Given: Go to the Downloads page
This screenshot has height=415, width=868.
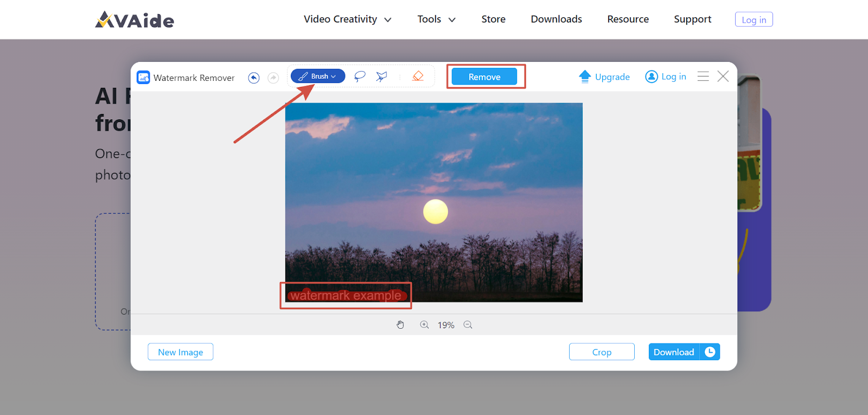Looking at the screenshot, I should (556, 20).
